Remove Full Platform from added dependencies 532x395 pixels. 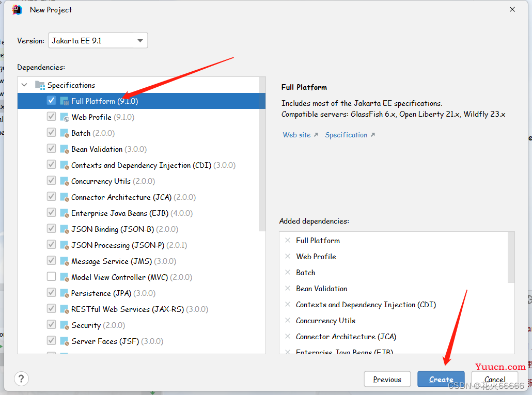[288, 241]
